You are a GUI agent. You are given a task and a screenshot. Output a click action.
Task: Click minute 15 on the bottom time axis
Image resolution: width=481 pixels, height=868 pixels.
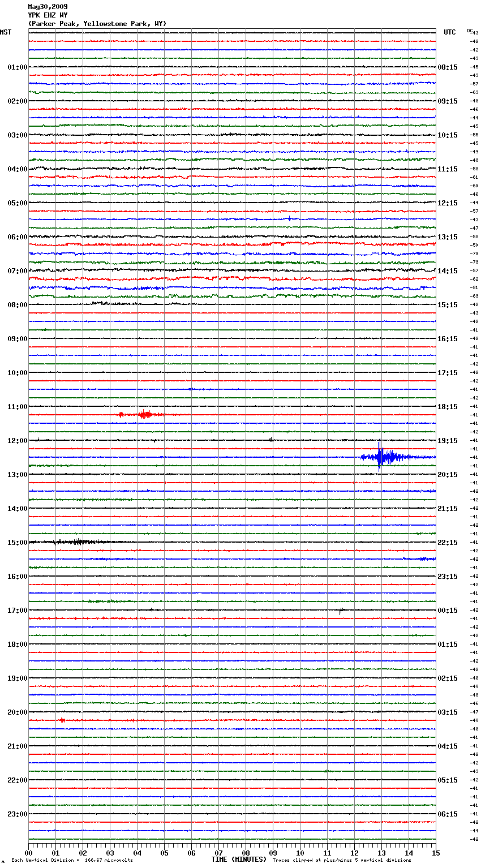point(436,853)
